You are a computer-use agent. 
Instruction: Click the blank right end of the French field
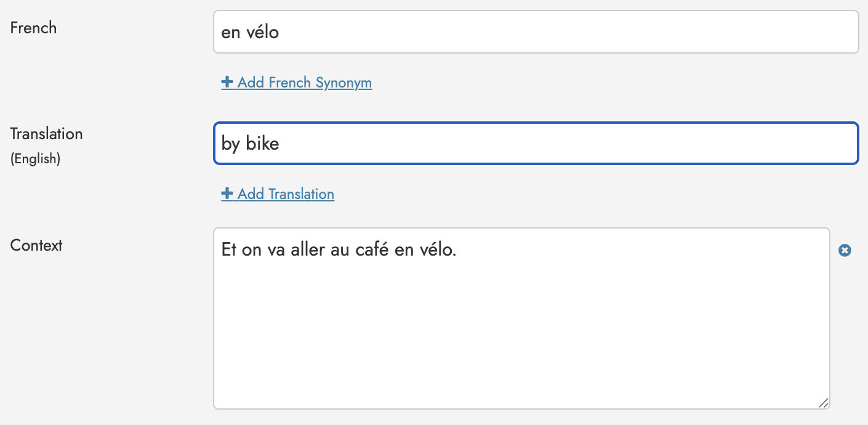coord(800,32)
